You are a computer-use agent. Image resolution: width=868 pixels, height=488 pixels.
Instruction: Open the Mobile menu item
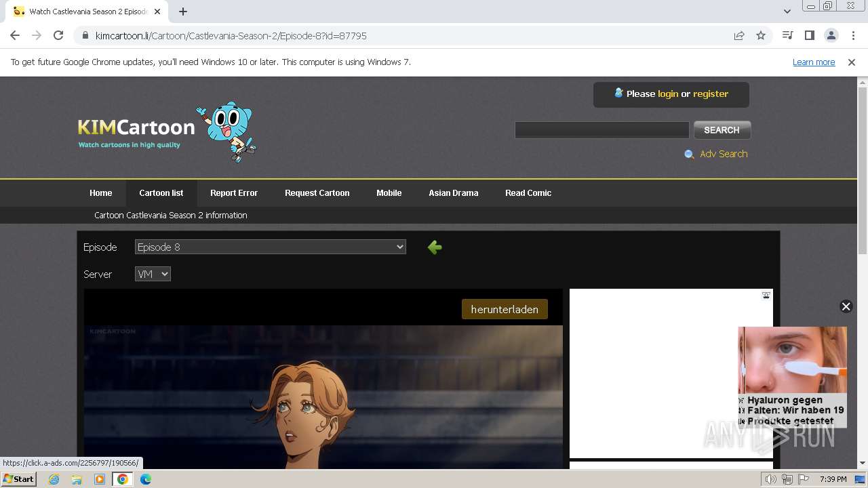coord(389,193)
